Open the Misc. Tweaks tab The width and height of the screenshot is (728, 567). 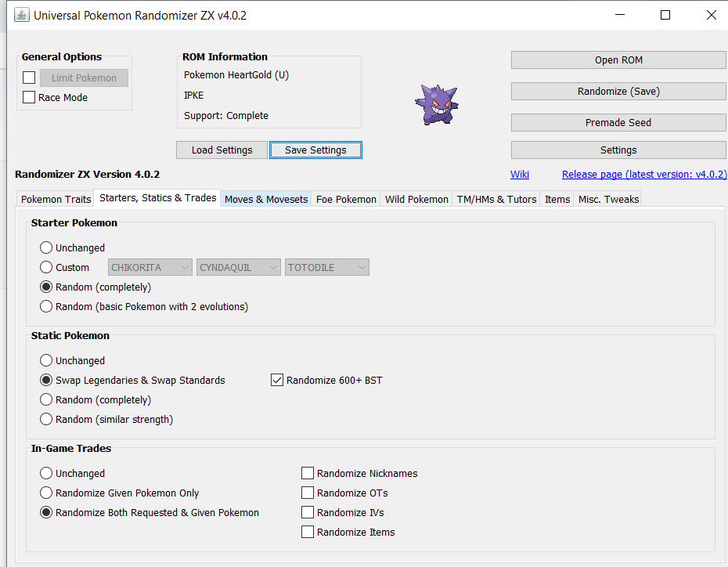[x=608, y=199]
